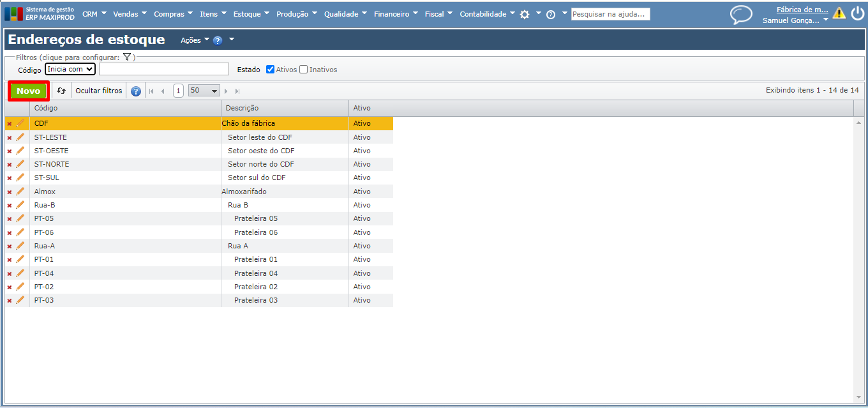
Task: Sort by the Código column header
Action: pos(126,108)
